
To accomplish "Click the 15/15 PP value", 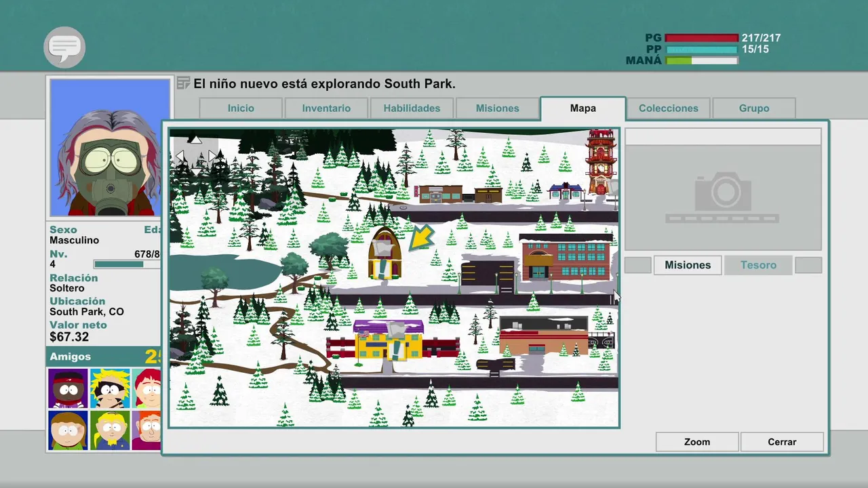I will tap(755, 49).
